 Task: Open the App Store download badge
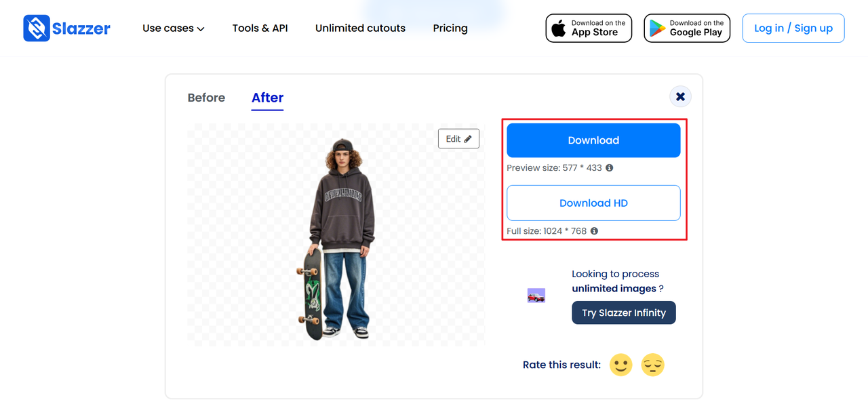[x=589, y=28]
